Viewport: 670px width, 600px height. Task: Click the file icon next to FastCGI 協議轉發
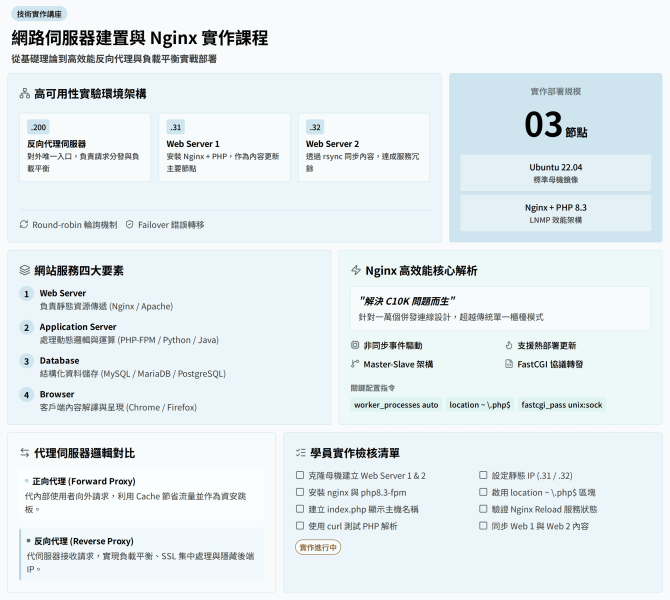pyautogui.click(x=508, y=364)
